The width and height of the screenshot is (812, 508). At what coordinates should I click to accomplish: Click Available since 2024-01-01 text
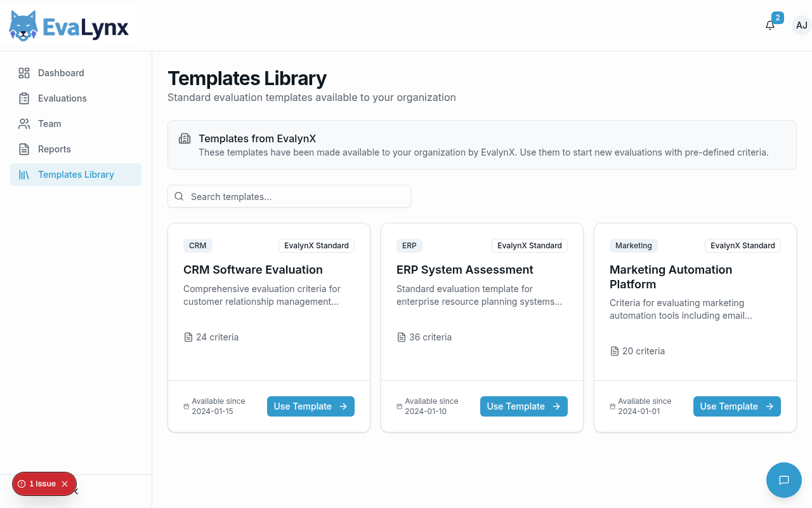click(645, 406)
